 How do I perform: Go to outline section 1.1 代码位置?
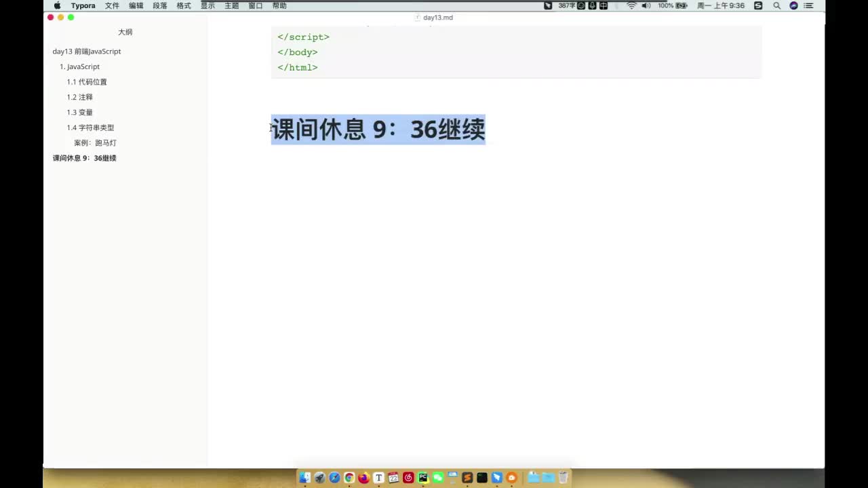tap(87, 82)
